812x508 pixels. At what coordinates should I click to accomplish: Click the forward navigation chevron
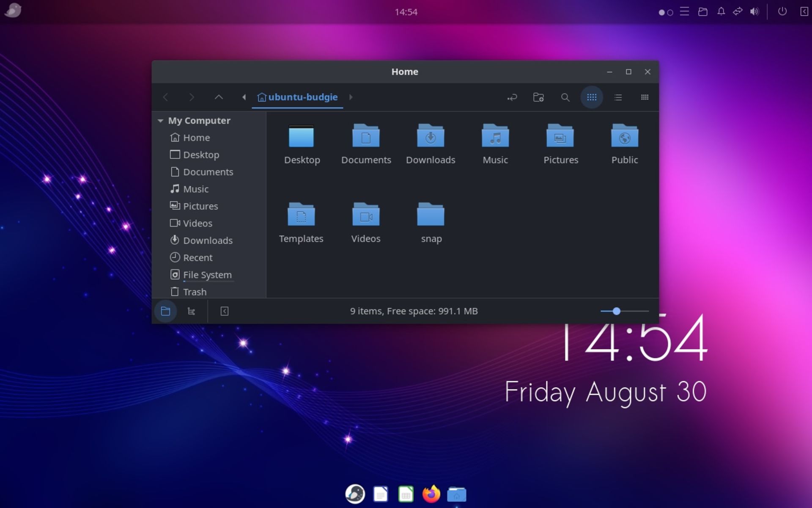tap(192, 97)
